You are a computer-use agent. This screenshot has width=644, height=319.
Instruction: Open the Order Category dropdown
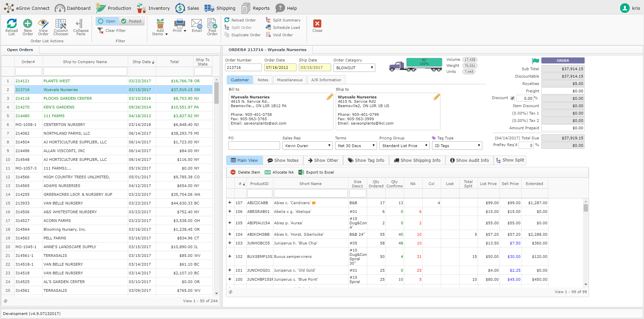[x=354, y=68]
